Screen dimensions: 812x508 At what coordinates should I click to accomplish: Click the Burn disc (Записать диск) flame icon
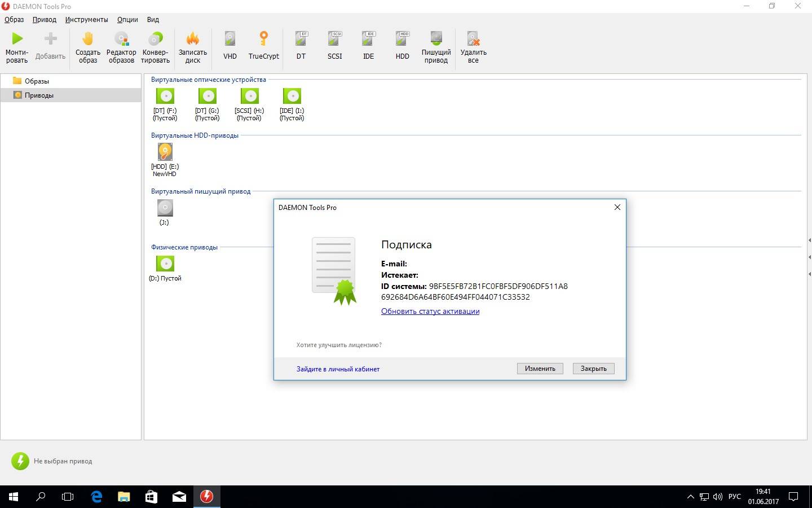(x=193, y=38)
